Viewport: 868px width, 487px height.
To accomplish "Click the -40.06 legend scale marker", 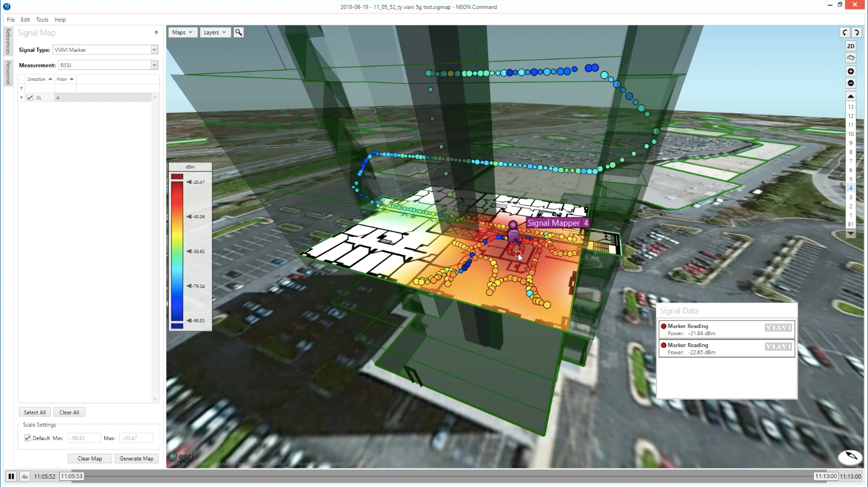I will [195, 216].
